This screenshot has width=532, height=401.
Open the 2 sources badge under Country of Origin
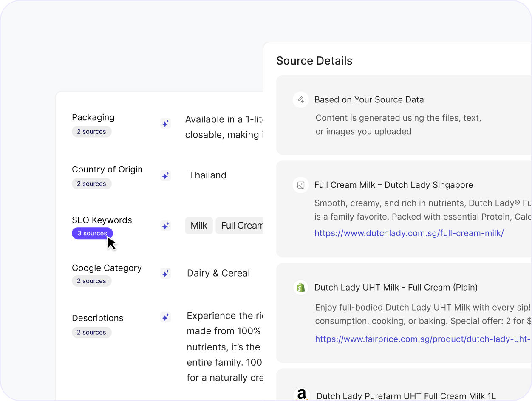[92, 184]
